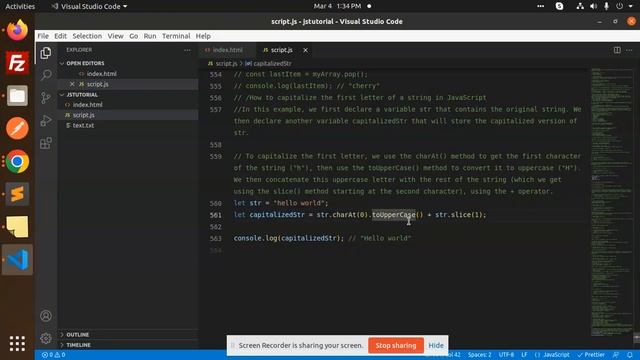Collapse the JSTUTORIAL folder section
The height and width of the screenshot is (360, 640).
coord(82,95)
